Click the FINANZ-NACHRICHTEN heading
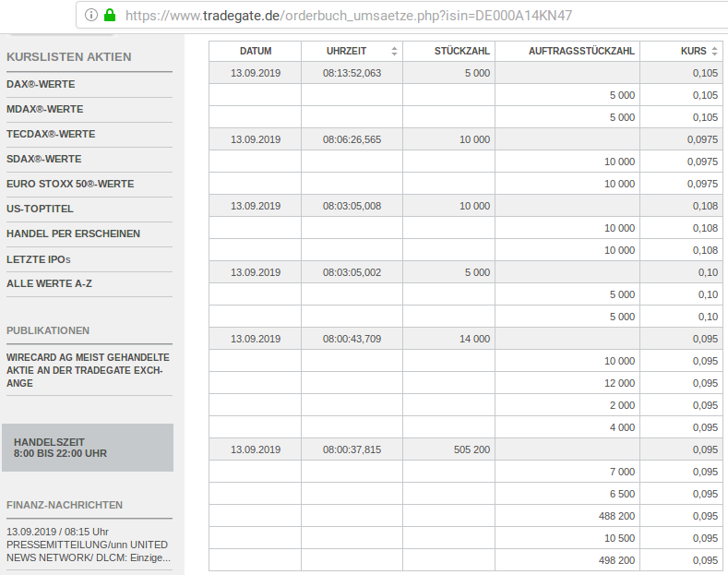The image size is (728, 575). [65, 505]
